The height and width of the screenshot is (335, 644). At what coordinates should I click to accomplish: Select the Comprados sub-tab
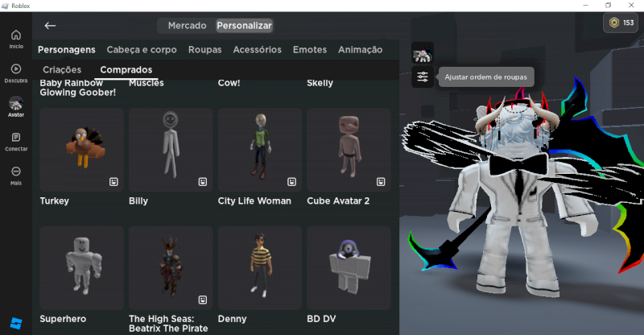(x=126, y=70)
